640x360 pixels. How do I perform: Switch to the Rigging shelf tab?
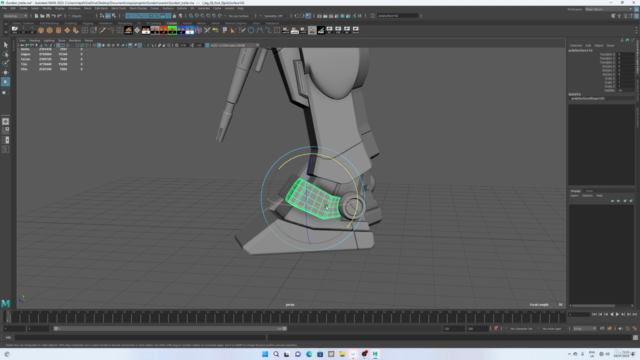pyautogui.click(x=88, y=23)
